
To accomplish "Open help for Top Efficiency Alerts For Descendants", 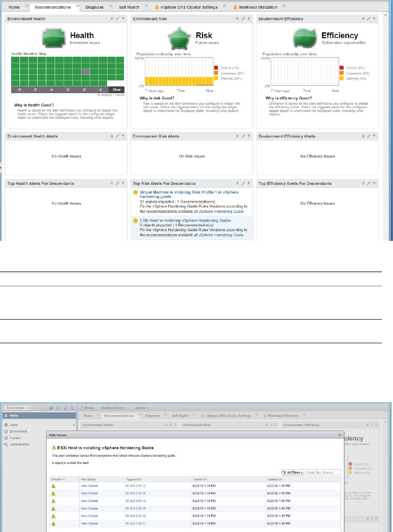I will point(374,183).
